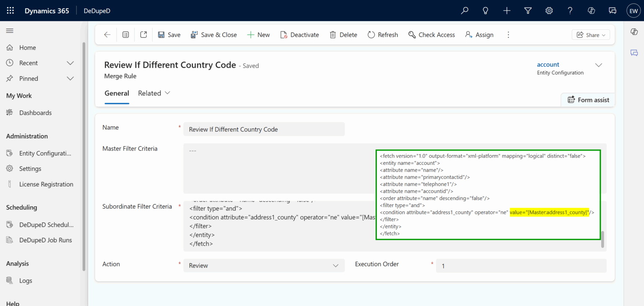Open the account link above Entity Configuration
The width and height of the screenshot is (644, 306).
(548, 64)
